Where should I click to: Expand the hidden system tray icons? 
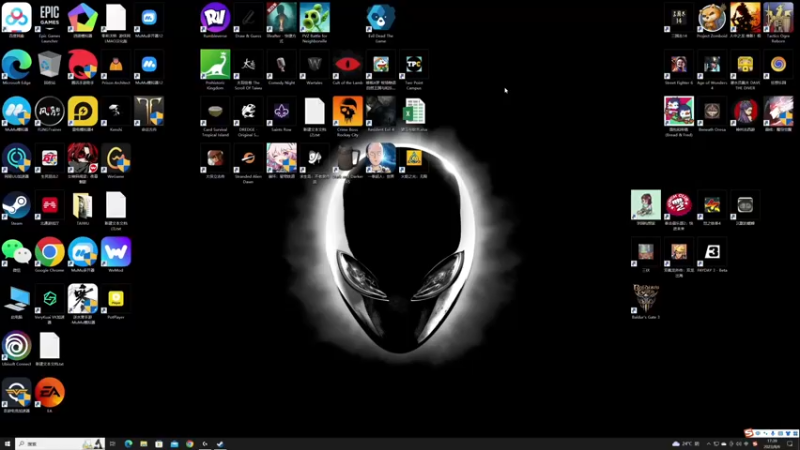708,444
